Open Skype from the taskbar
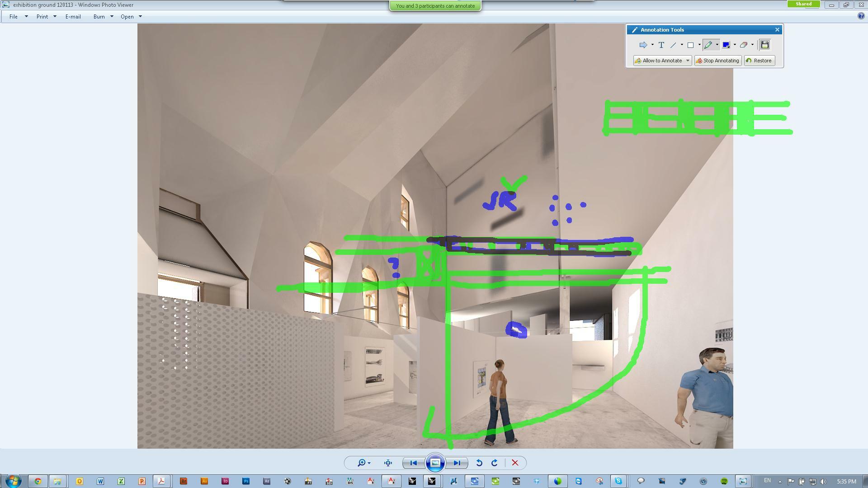 pos(618,481)
